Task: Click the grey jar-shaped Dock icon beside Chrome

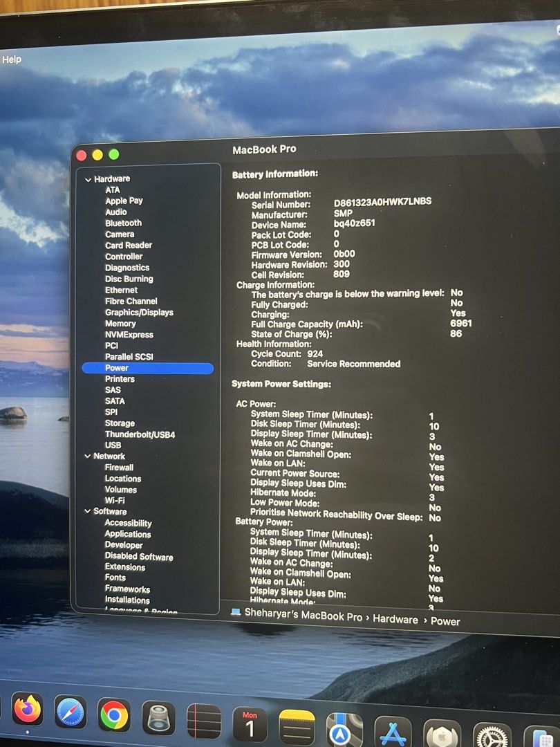Action: 158,718
